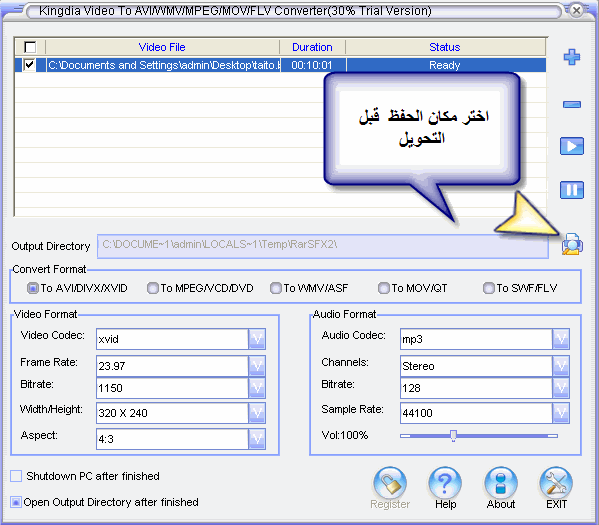Expand the Width/Height dropdown

tap(257, 413)
